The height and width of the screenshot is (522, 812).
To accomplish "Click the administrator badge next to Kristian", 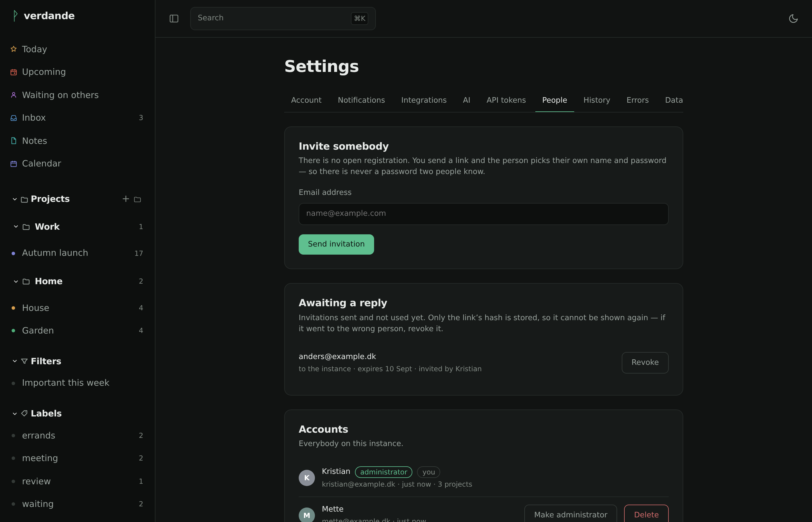I will 384,472.
